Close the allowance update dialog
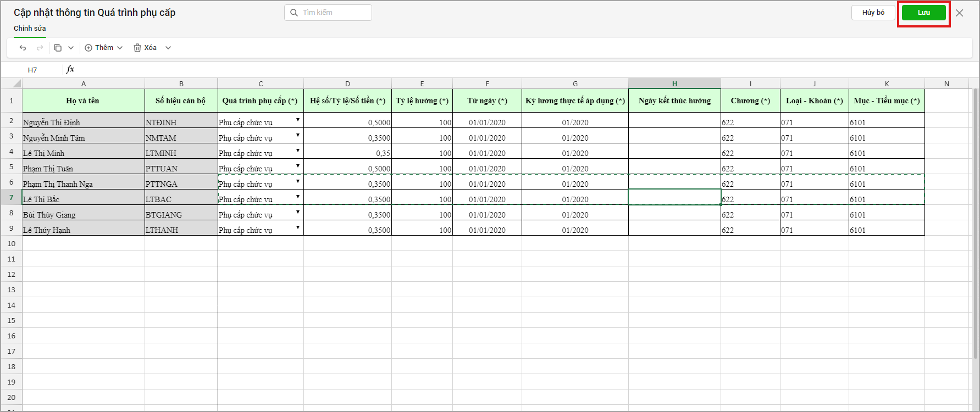Viewport: 980px width, 412px height. tap(959, 13)
